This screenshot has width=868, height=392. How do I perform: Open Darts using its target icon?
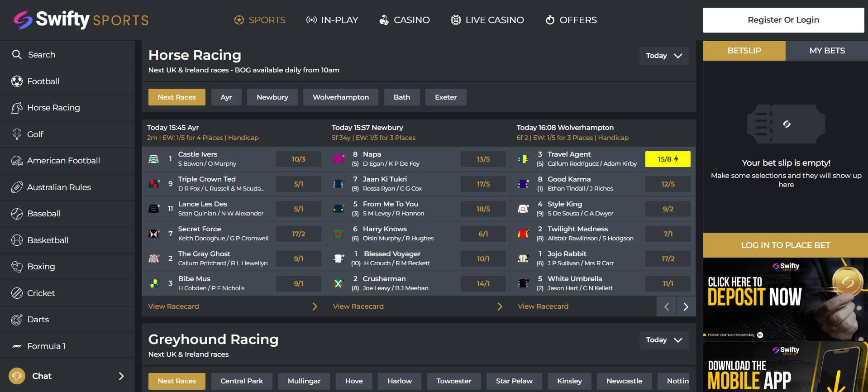click(x=17, y=320)
